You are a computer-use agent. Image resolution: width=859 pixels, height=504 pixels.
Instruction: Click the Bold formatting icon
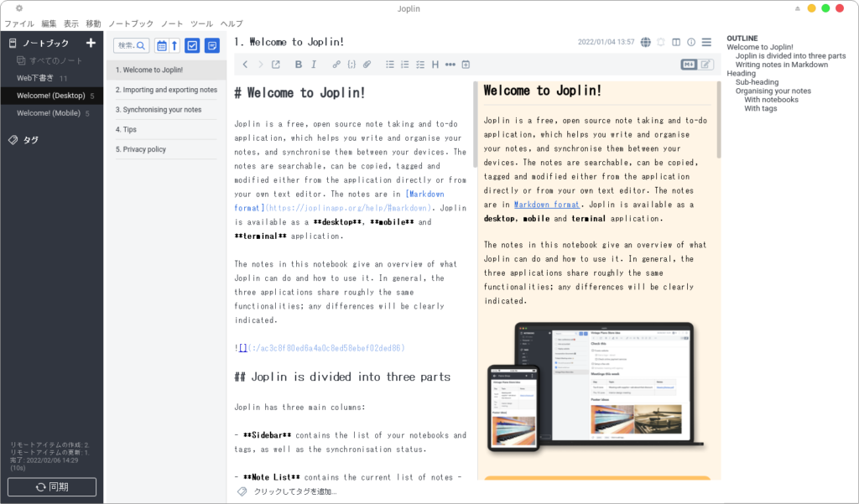[x=299, y=65]
